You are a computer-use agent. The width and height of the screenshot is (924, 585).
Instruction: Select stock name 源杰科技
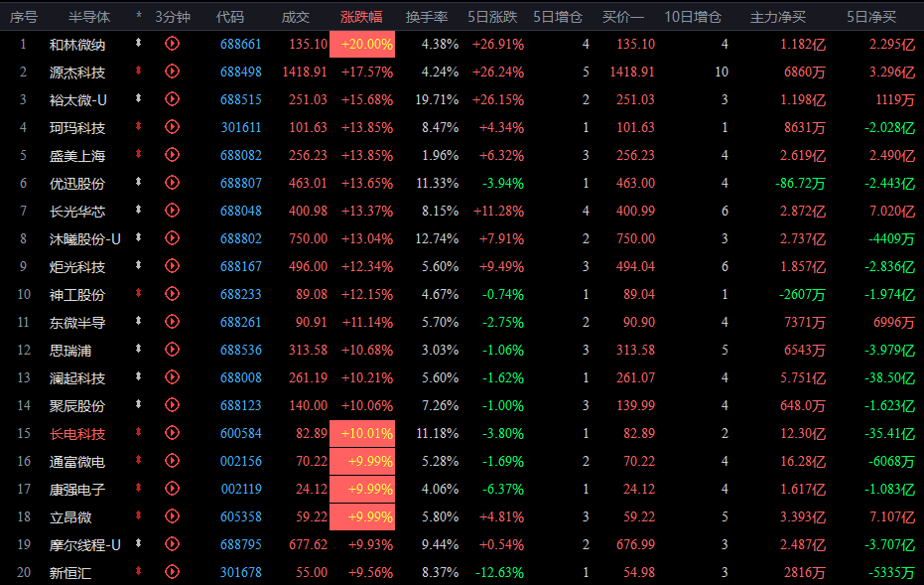pos(77,72)
